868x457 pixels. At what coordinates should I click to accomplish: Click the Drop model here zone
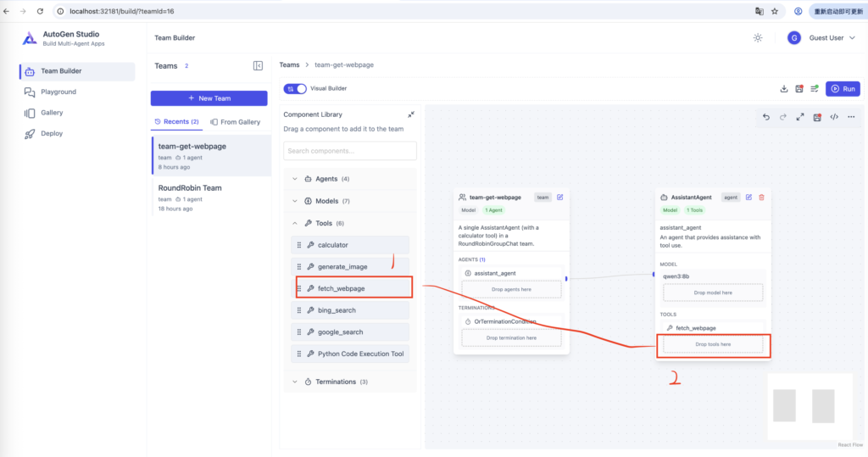tap(713, 293)
